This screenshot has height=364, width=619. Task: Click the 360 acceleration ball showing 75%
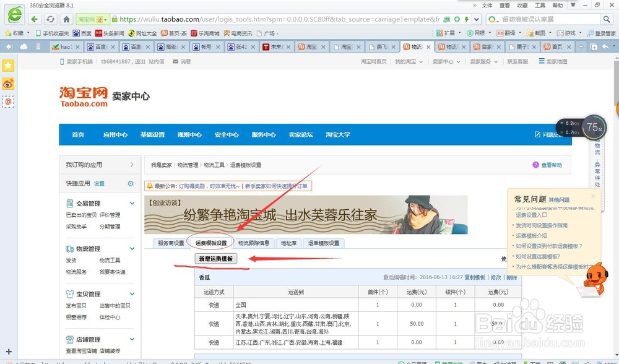pyautogui.click(x=594, y=127)
